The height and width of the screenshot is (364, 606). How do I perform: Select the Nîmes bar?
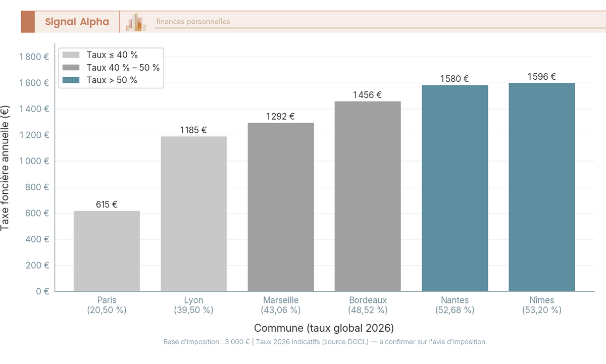click(542, 187)
